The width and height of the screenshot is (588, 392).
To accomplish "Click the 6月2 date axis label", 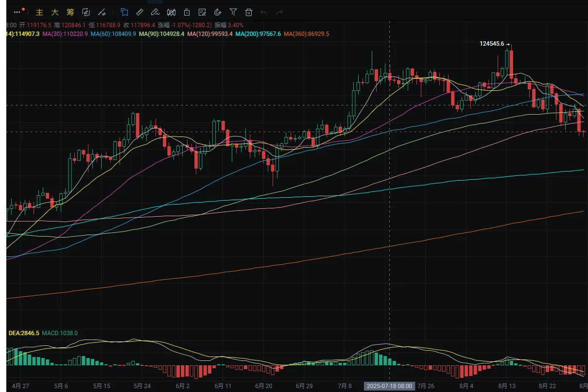I will pos(182,386).
